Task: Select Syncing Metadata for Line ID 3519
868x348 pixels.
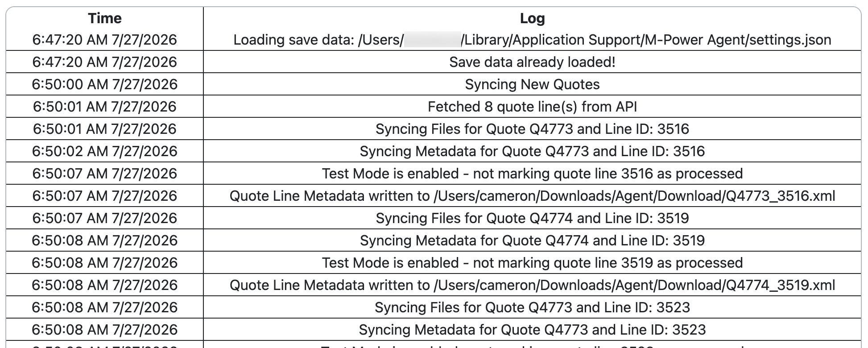Action: (532, 240)
